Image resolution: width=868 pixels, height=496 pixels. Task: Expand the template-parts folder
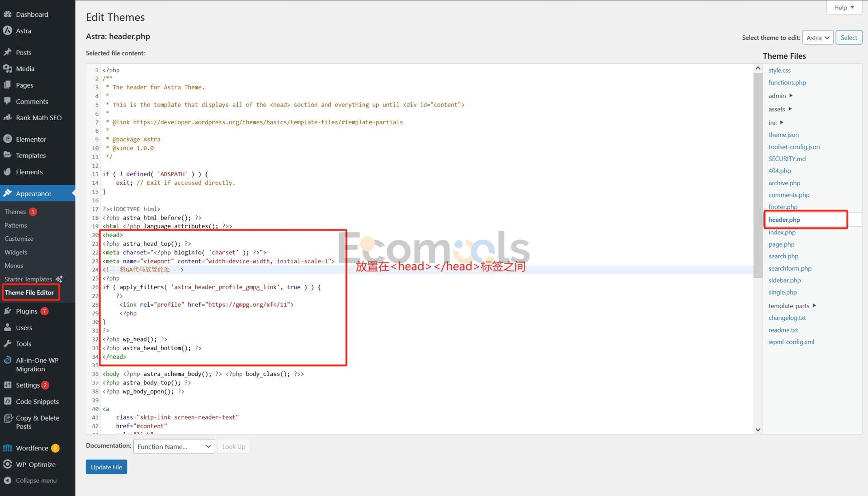click(814, 306)
